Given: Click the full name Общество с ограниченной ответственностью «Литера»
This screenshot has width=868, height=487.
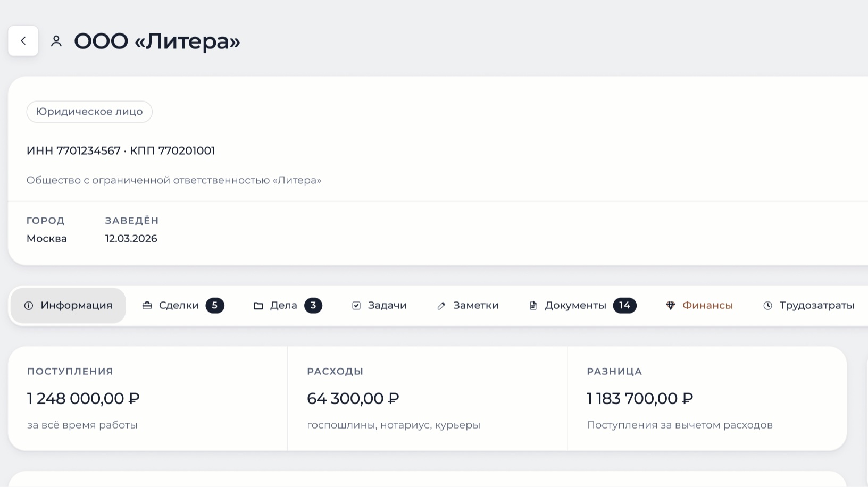Looking at the screenshot, I should click(x=174, y=180).
